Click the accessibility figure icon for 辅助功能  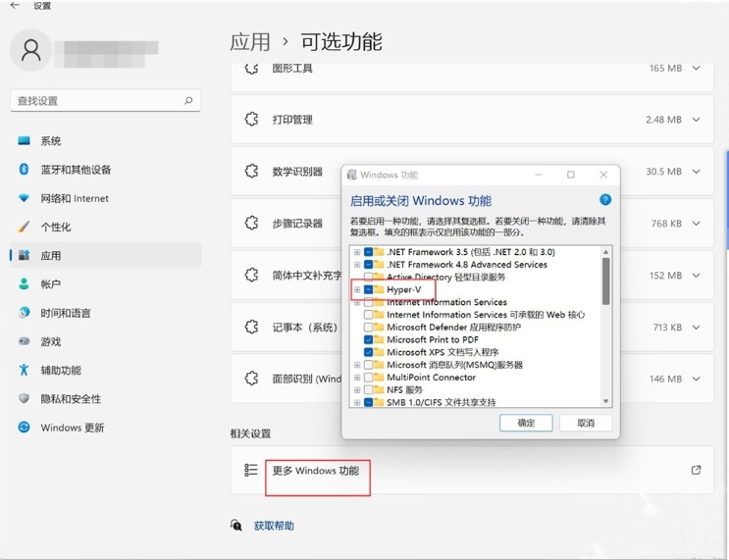click(24, 370)
